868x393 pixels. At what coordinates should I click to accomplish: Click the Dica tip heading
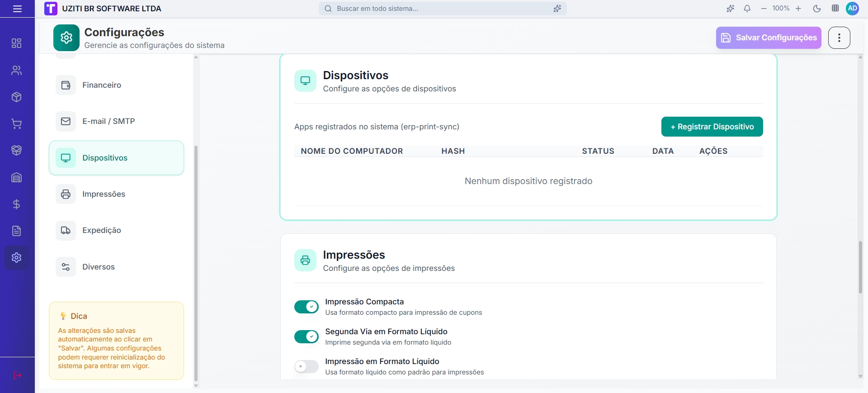tap(79, 316)
